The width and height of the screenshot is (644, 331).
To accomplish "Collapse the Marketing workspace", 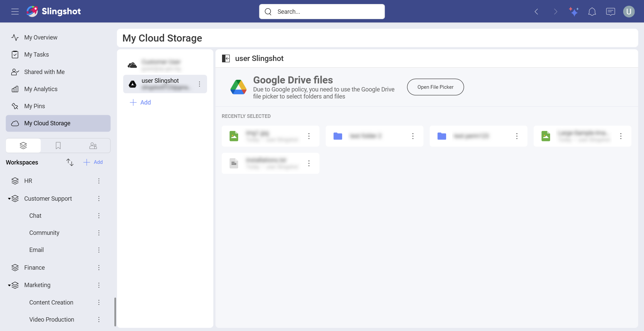I will tap(9, 285).
